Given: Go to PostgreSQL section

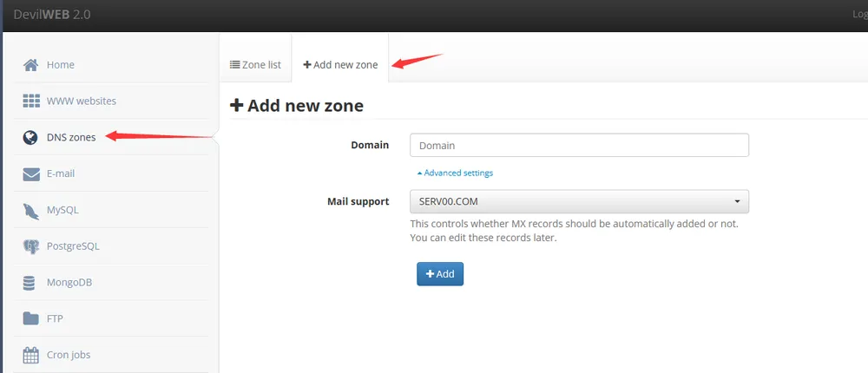Looking at the screenshot, I should [73, 246].
